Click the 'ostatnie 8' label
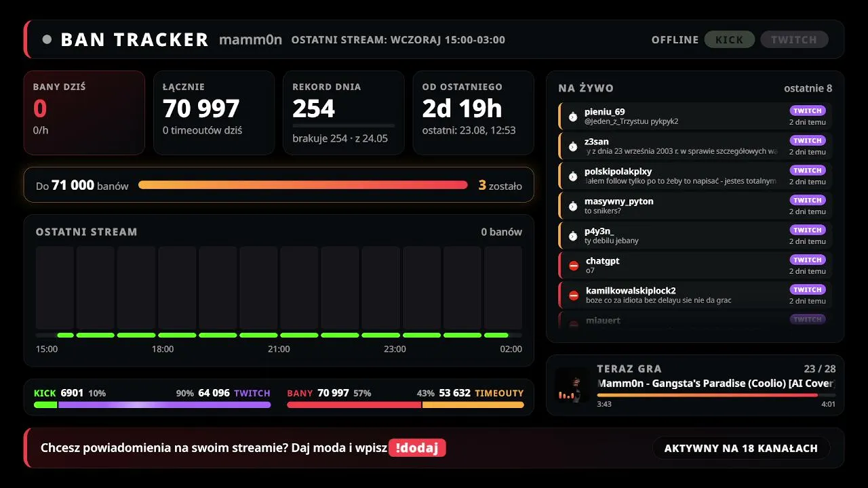The height and width of the screenshot is (488, 868). [x=808, y=88]
